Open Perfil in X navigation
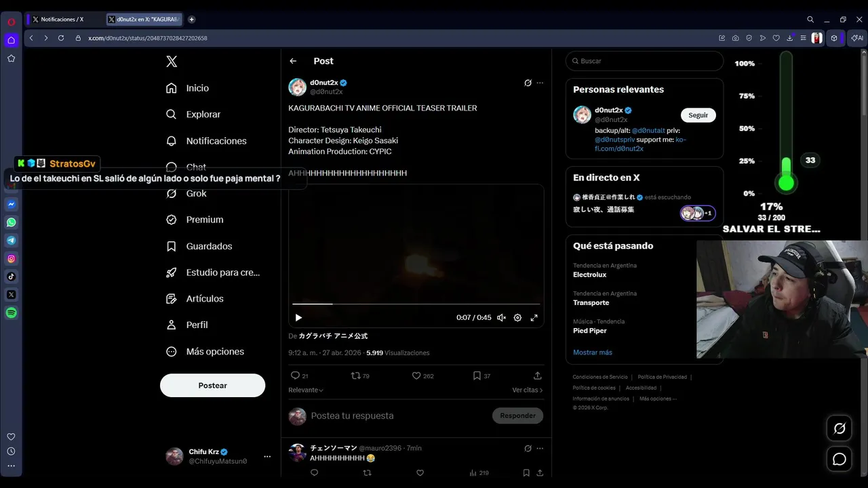Image resolution: width=868 pixels, height=488 pixels. [x=187, y=325]
